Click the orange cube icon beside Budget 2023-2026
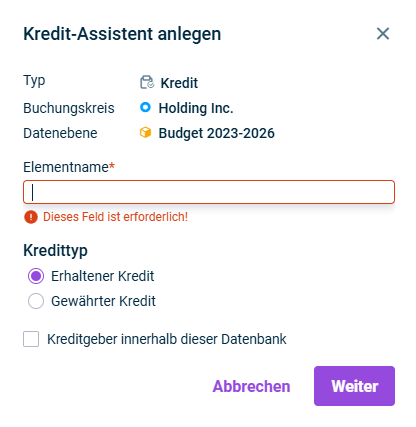416x427 pixels. pos(145,133)
